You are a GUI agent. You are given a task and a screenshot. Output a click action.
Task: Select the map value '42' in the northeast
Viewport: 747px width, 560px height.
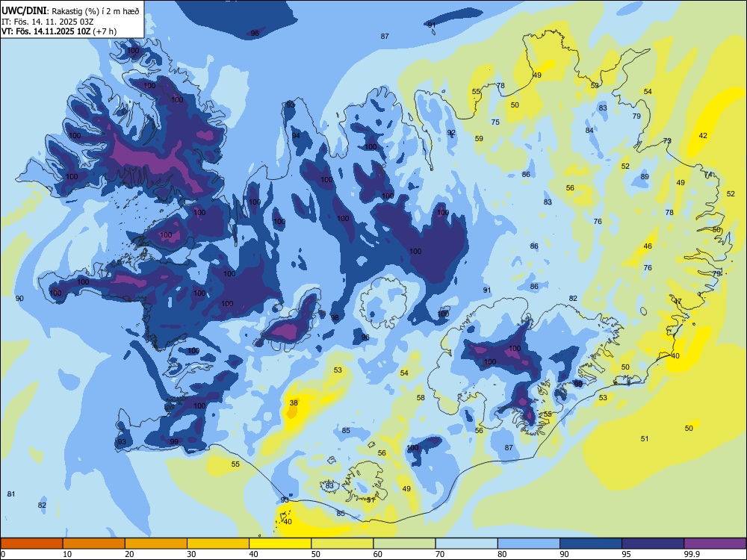703,136
